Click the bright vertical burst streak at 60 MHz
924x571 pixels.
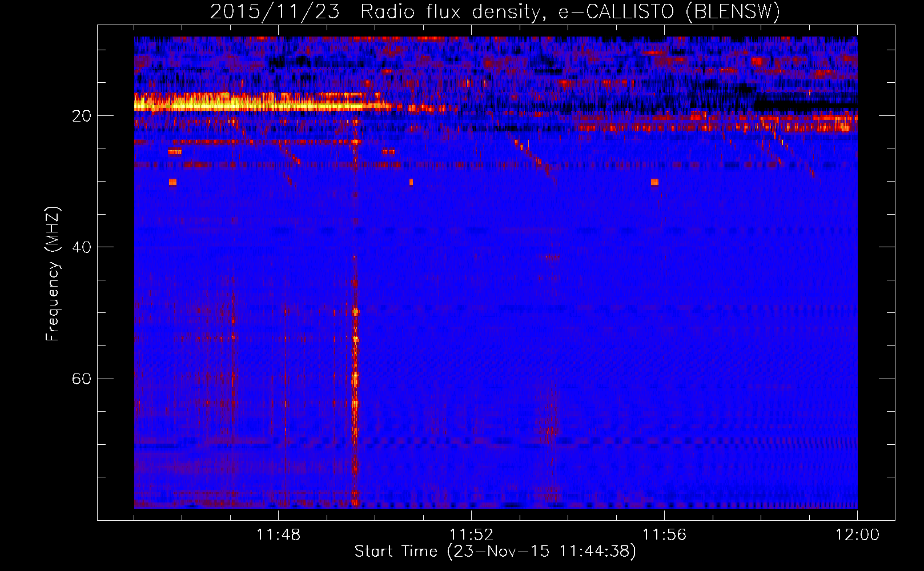pyautogui.click(x=355, y=379)
